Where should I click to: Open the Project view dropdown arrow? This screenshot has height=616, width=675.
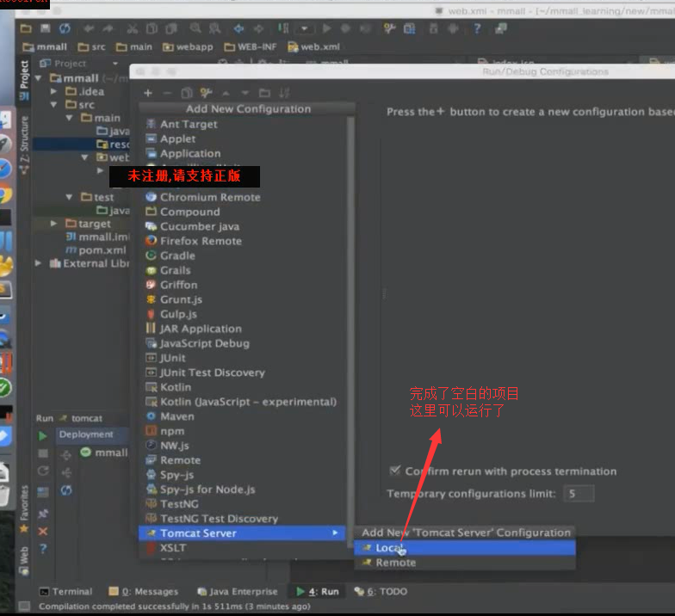pyautogui.click(x=115, y=64)
